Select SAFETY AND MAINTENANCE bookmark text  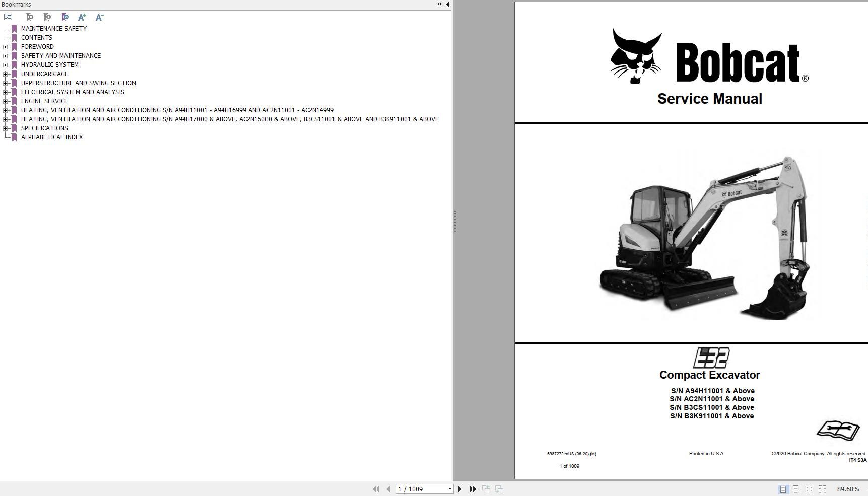(61, 56)
